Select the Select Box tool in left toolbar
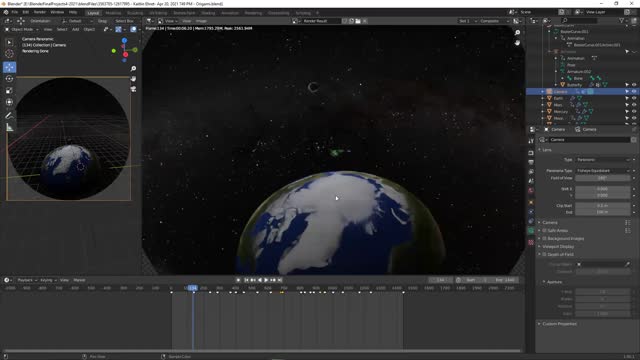Screen dimensions: 640x360 tap(9, 42)
